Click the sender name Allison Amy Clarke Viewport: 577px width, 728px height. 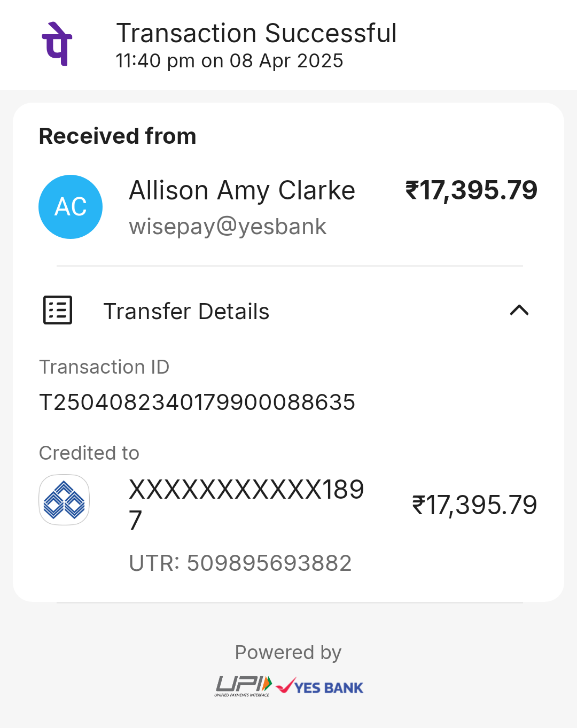pyautogui.click(x=242, y=190)
